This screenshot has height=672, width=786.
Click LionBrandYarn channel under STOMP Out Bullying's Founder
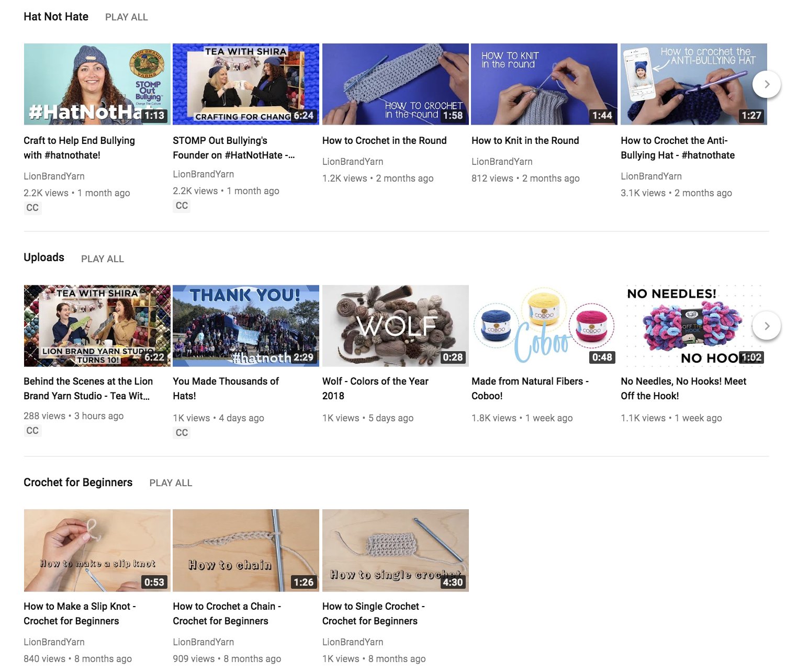(x=203, y=174)
